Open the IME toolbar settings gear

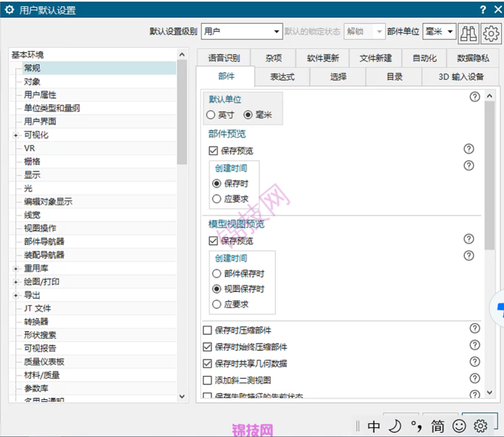point(480,425)
